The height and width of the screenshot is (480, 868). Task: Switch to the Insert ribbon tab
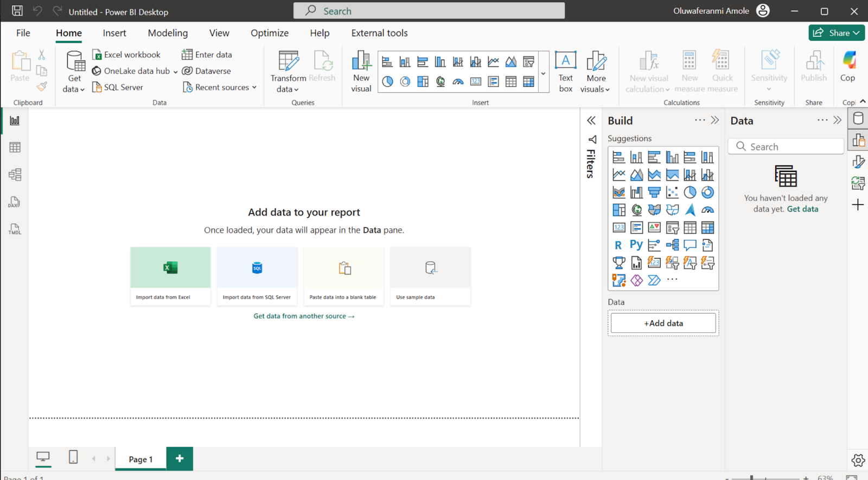[114, 33]
